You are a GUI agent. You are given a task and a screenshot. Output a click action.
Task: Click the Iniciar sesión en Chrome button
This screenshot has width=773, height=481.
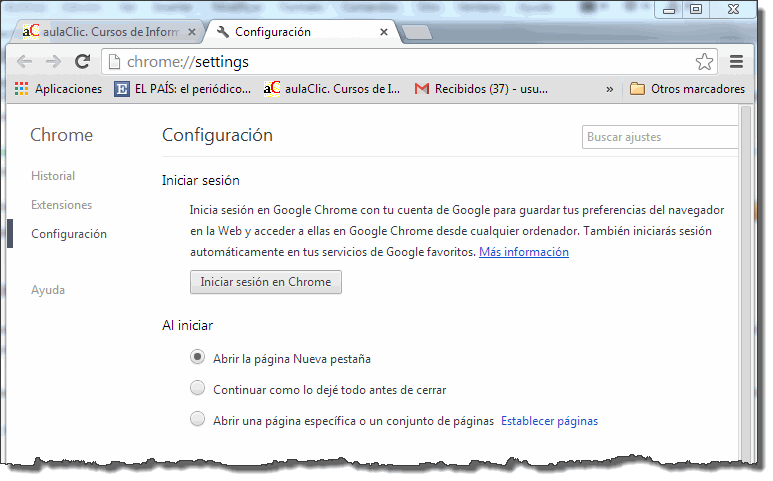coord(266,282)
